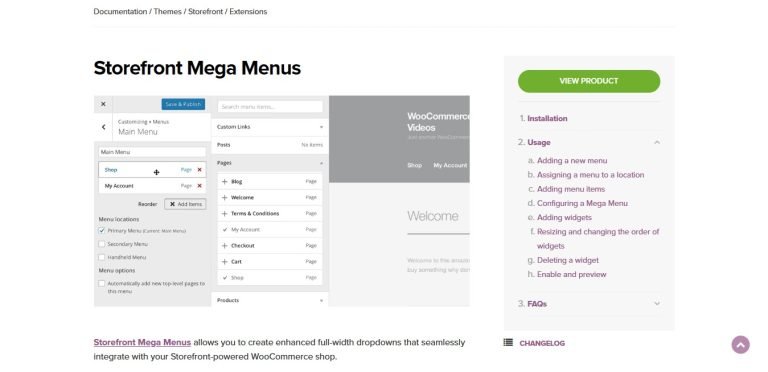The width and height of the screenshot is (768, 372).
Task: Enable the Handheld Menu checkbox
Action: [x=102, y=257]
